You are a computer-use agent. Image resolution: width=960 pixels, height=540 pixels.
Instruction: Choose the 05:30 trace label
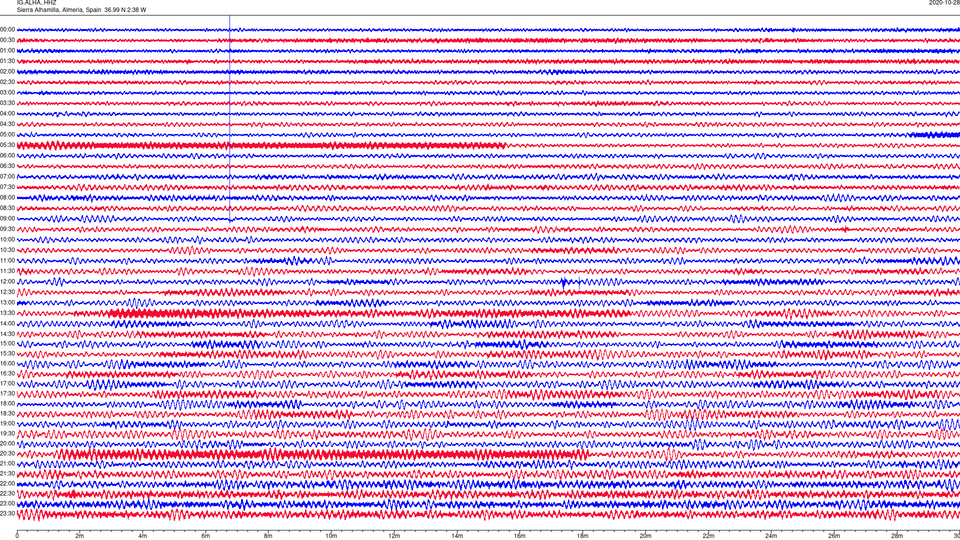(x=7, y=145)
